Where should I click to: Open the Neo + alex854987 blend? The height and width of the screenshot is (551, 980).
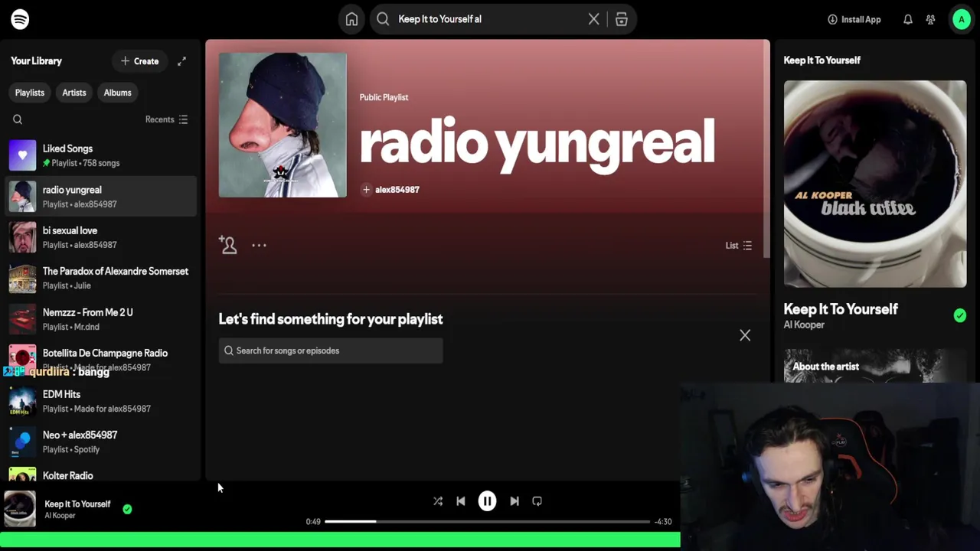pyautogui.click(x=101, y=442)
